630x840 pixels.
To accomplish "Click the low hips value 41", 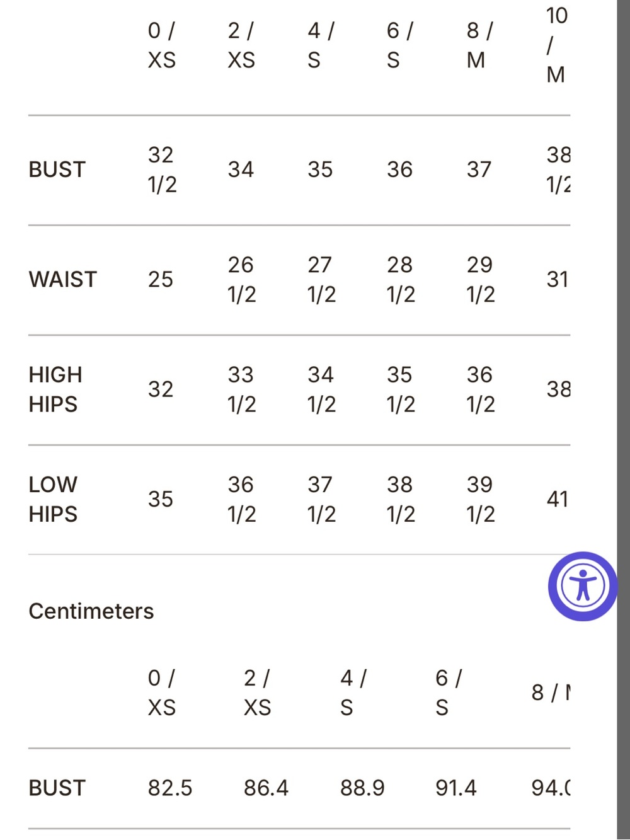I will click(558, 499).
